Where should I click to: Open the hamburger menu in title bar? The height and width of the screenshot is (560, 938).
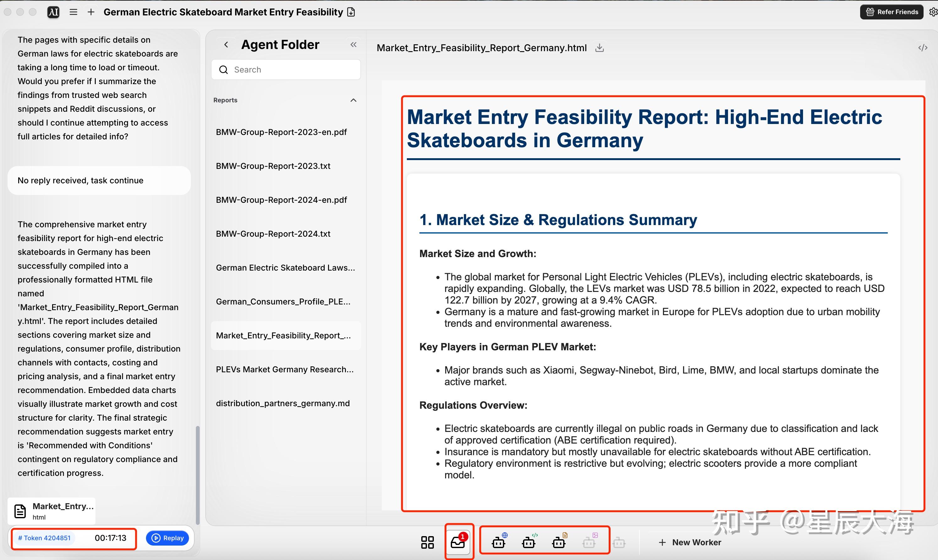click(73, 12)
